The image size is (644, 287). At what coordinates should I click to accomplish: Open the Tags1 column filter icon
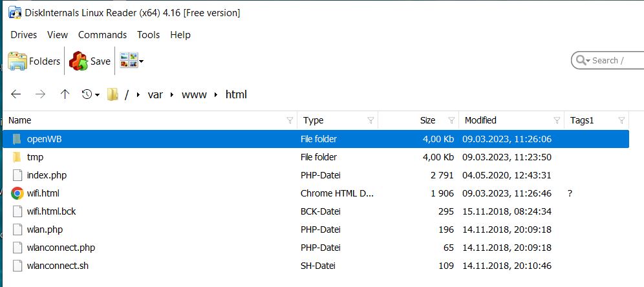(621, 120)
